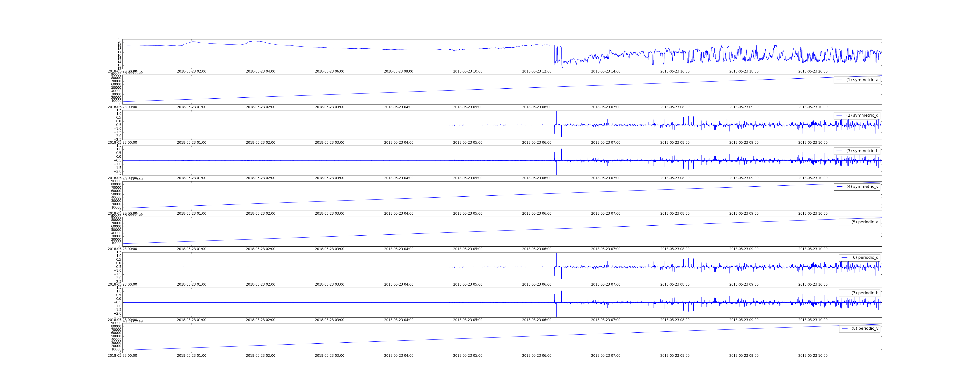Select the "(3) symmetric_h" legend label
980x392 pixels.
pos(862,151)
